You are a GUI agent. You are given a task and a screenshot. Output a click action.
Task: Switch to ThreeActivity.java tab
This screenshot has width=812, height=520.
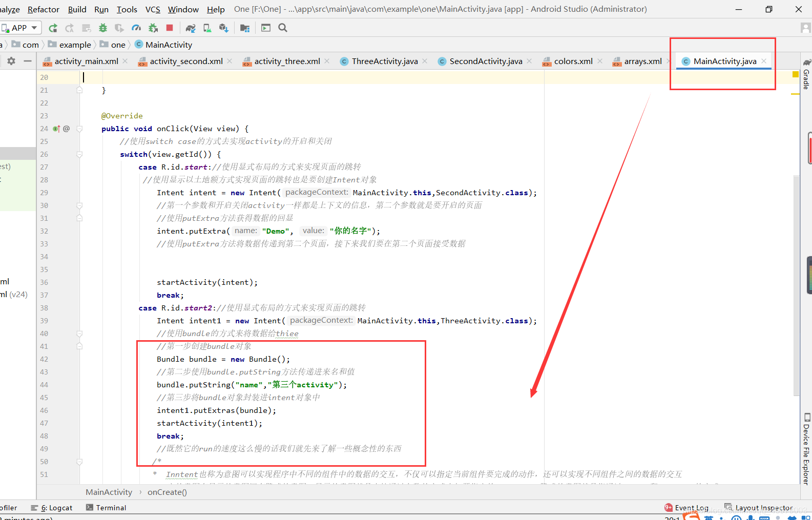coord(385,61)
